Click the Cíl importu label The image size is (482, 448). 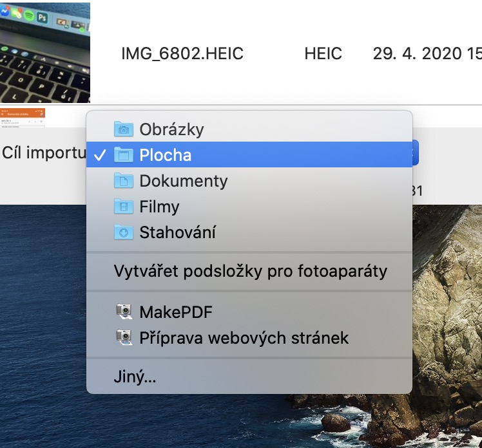[43, 153]
